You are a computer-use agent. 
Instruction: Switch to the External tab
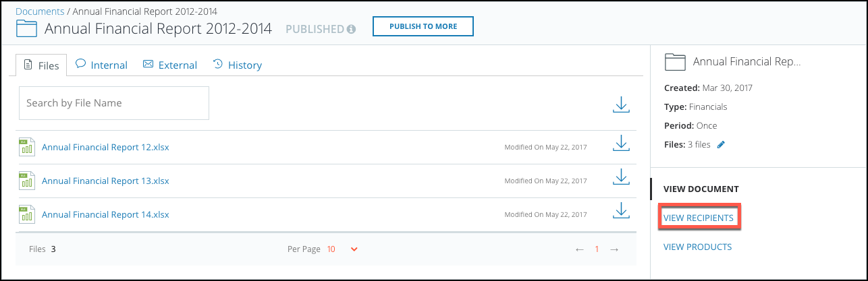[x=170, y=65]
